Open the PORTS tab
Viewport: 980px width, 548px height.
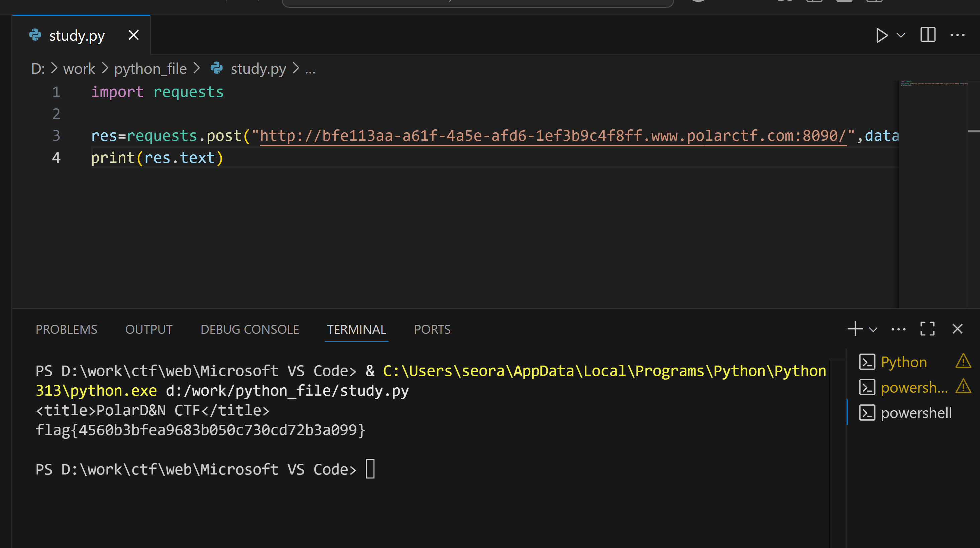click(432, 329)
